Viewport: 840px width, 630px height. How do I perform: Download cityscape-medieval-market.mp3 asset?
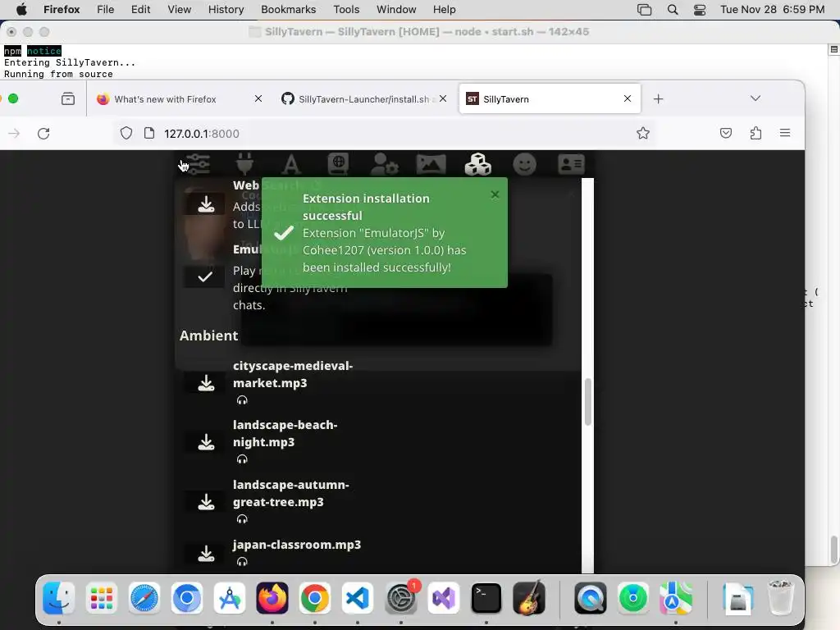coord(206,382)
